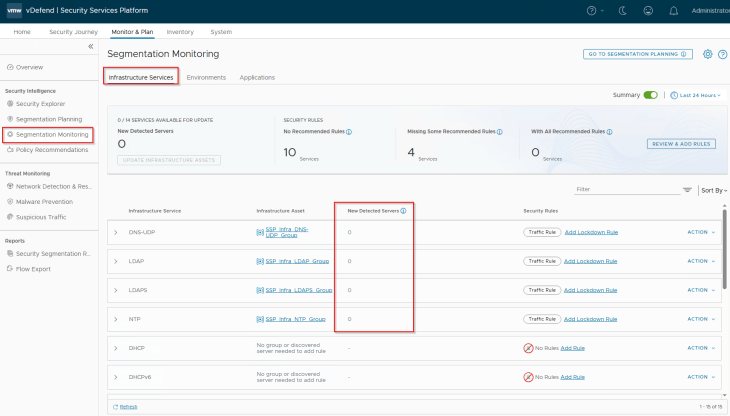Open ACTION menu for LDAP row
Viewport: 730px width, 416px height.
click(x=700, y=261)
